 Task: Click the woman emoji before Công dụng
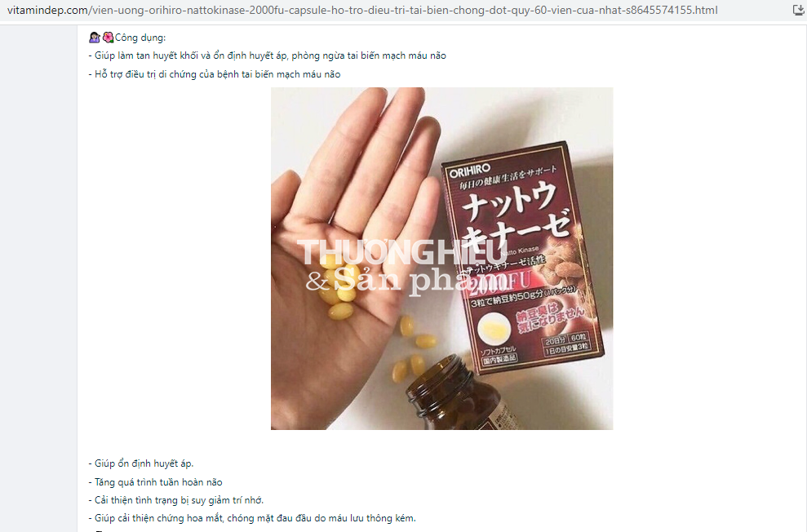pos(95,38)
